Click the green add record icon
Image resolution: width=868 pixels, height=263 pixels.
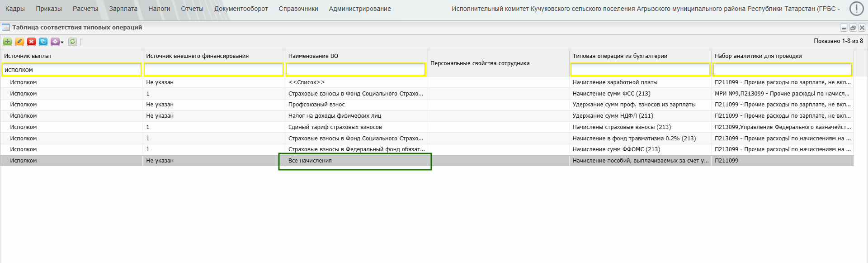(8, 42)
